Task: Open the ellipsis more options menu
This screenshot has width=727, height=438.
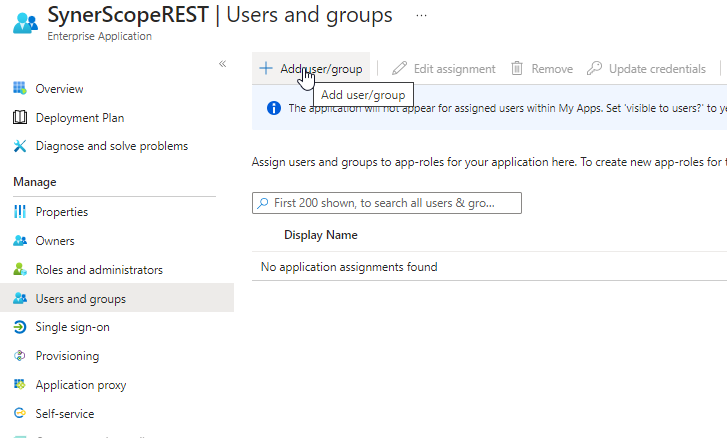Action: 421,16
